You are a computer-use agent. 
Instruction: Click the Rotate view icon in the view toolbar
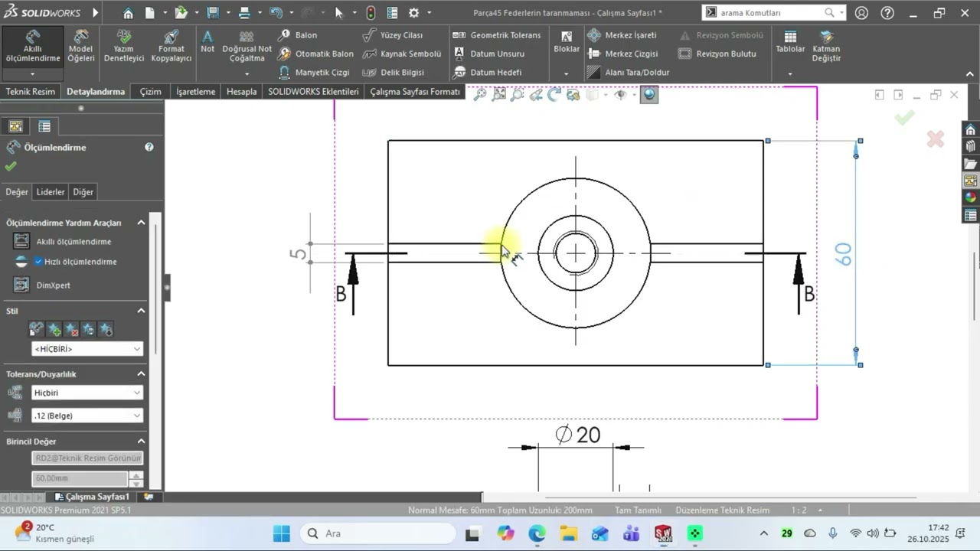[x=554, y=94]
